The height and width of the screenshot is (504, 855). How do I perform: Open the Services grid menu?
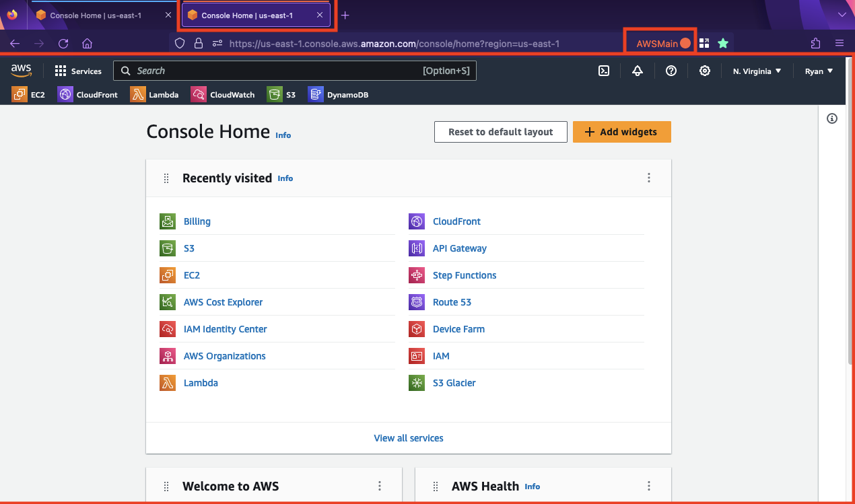78,71
